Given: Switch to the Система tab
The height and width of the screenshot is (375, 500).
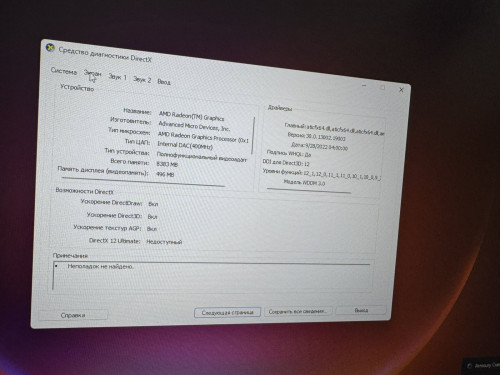Looking at the screenshot, I should 64,71.
